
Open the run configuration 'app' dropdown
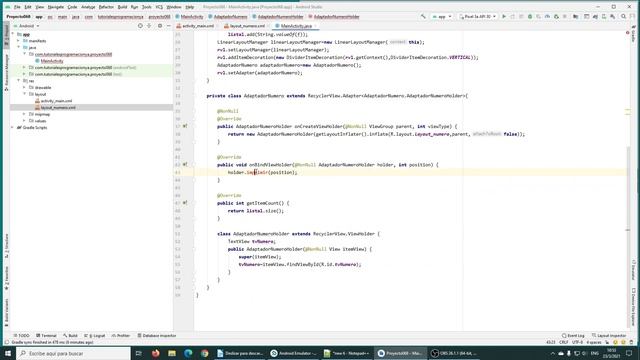click(x=442, y=17)
